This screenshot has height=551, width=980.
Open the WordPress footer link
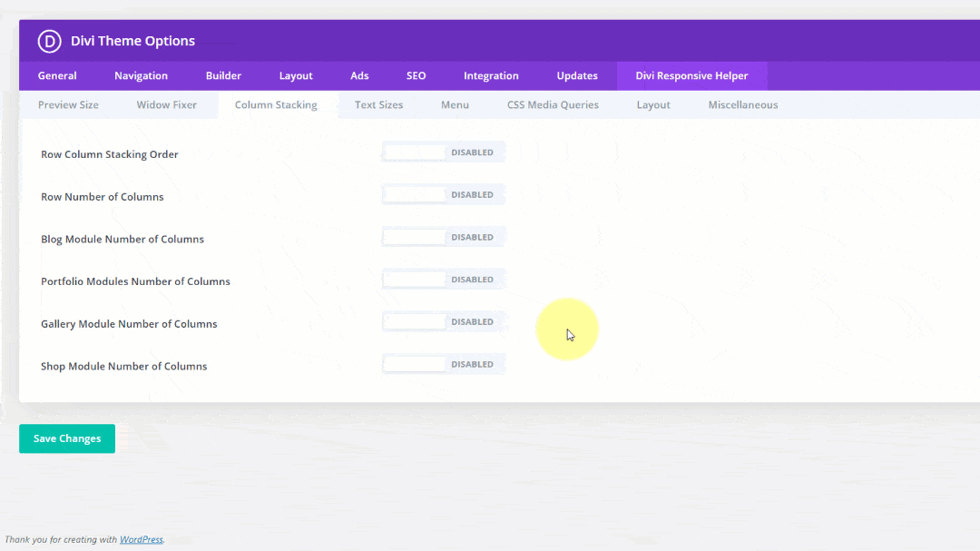tap(142, 540)
